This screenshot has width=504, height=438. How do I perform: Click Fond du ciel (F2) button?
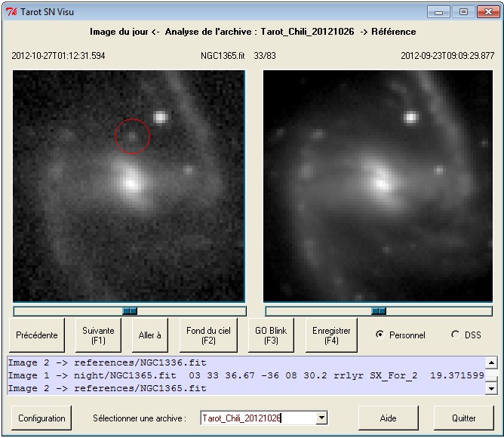pyautogui.click(x=208, y=335)
